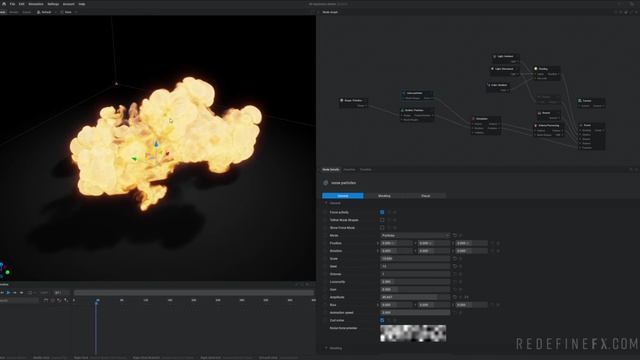Reset the Scale parameter with its icon
Screen dimensions: 640x360
(455, 259)
